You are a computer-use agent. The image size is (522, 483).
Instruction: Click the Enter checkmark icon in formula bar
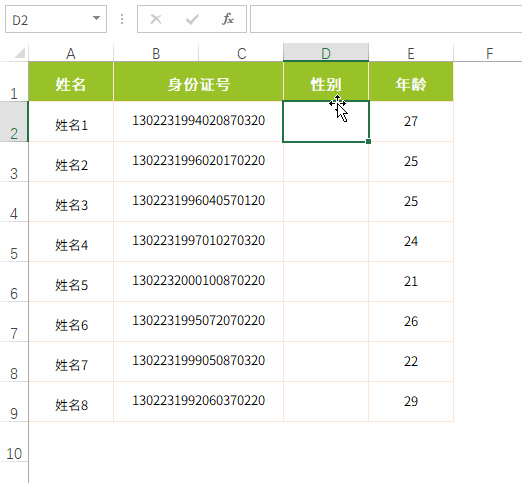point(192,19)
